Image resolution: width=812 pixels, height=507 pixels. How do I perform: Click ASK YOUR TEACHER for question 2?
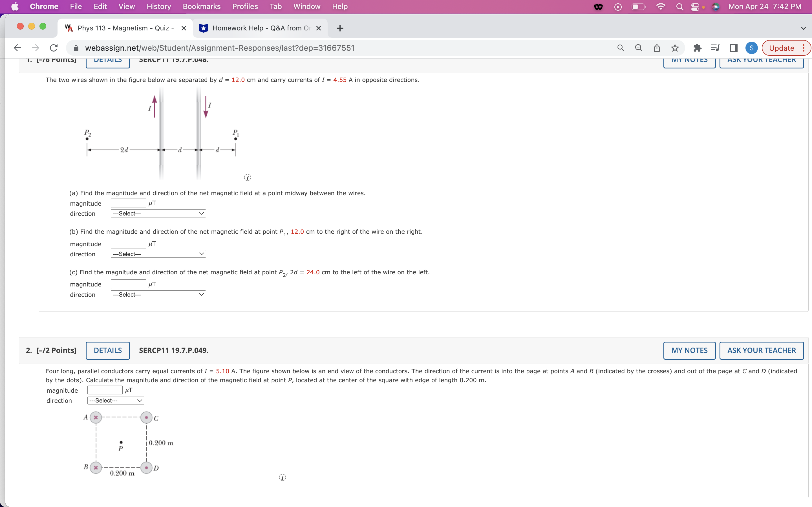761,350
